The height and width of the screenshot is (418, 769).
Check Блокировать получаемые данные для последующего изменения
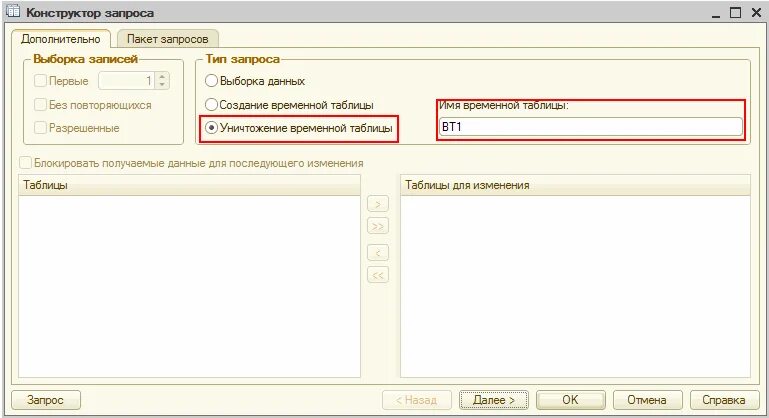(25, 162)
